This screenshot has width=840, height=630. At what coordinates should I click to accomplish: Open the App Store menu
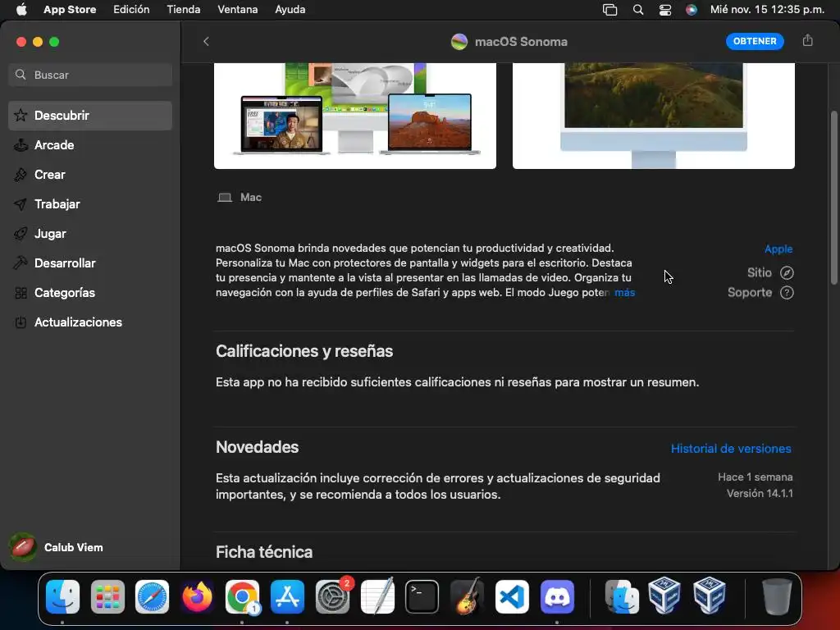pos(70,10)
